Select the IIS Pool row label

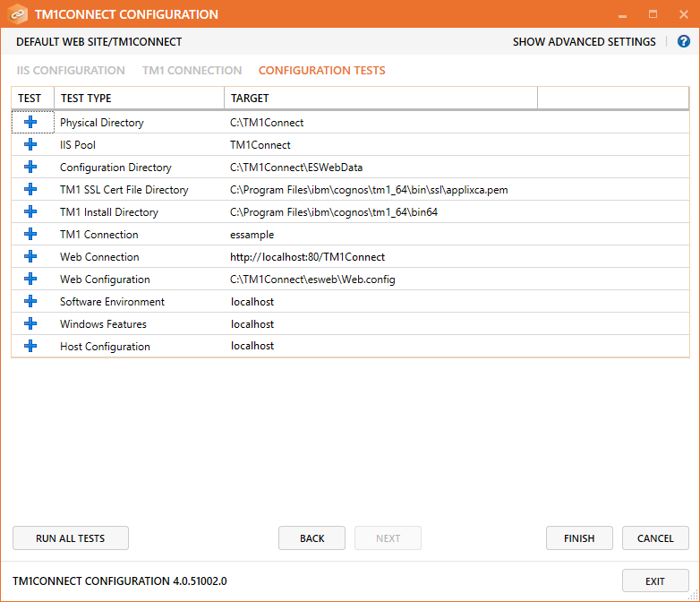coord(78,145)
